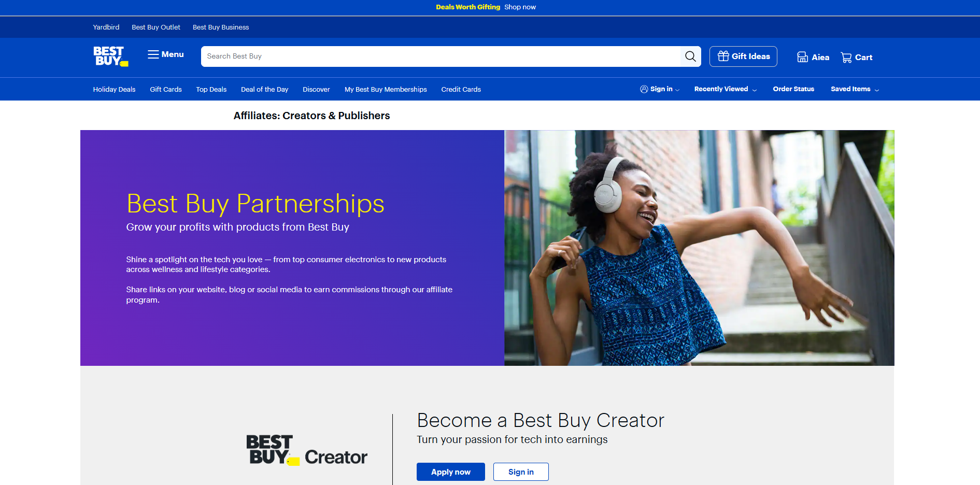Click Shop now in top banner

[520, 7]
